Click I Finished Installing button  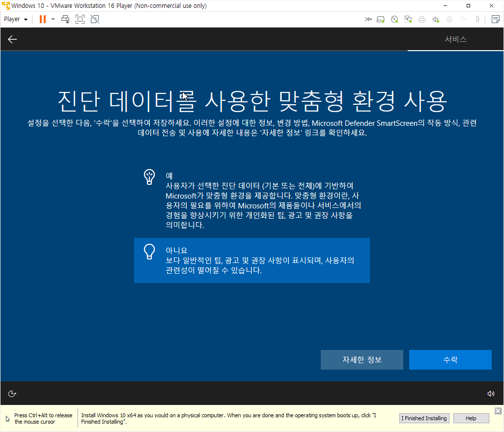(x=424, y=418)
